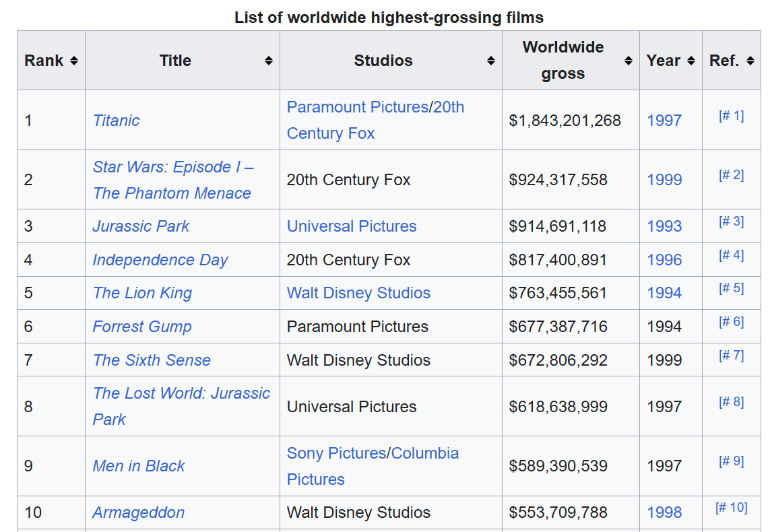Click the $1,843,201,268 gross cell
Image resolution: width=770 pixels, height=532 pixels.
[565, 121]
